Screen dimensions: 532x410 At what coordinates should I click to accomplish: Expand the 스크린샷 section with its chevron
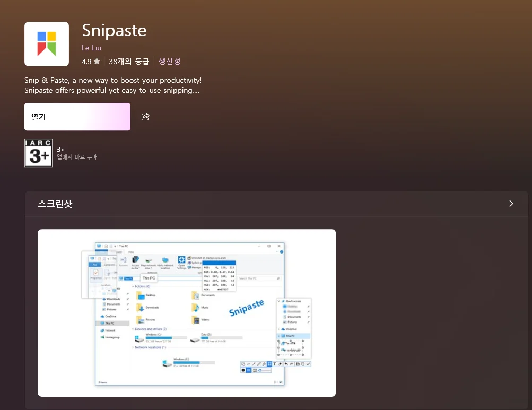tap(511, 204)
